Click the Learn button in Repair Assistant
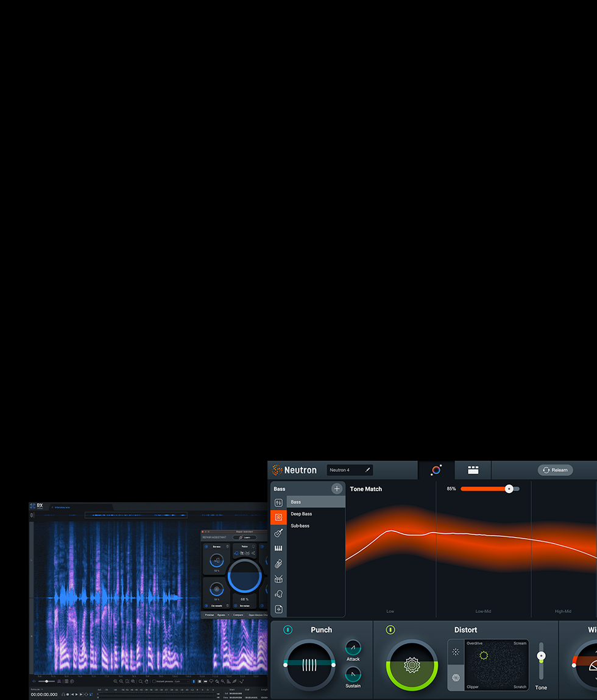597x700 pixels. 244,537
